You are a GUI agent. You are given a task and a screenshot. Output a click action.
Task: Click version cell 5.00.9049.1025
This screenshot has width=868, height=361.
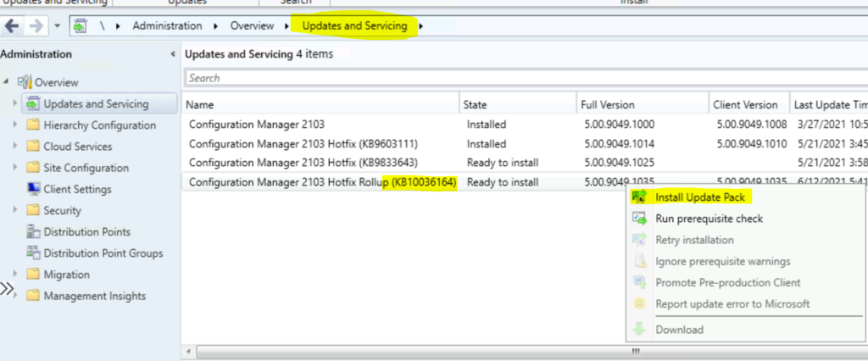(620, 163)
